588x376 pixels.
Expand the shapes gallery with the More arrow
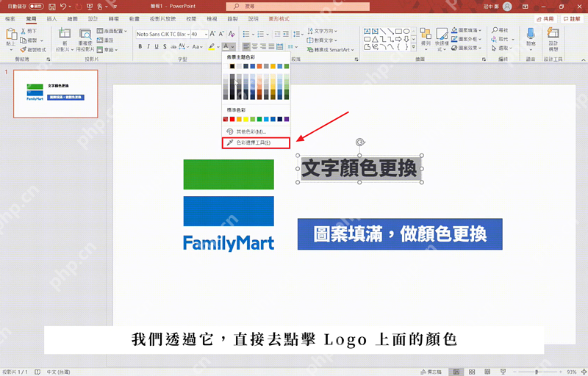point(414,47)
